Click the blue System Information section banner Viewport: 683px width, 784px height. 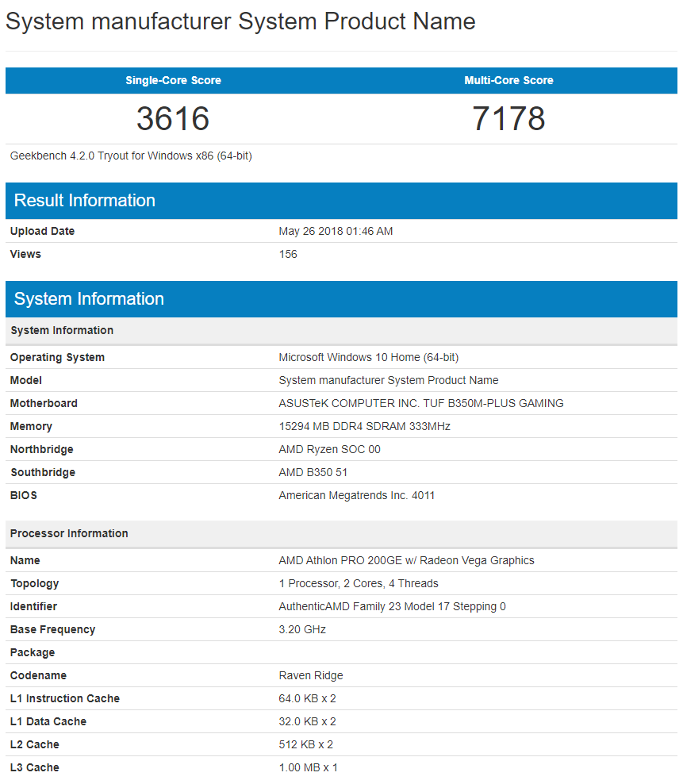[x=341, y=299]
